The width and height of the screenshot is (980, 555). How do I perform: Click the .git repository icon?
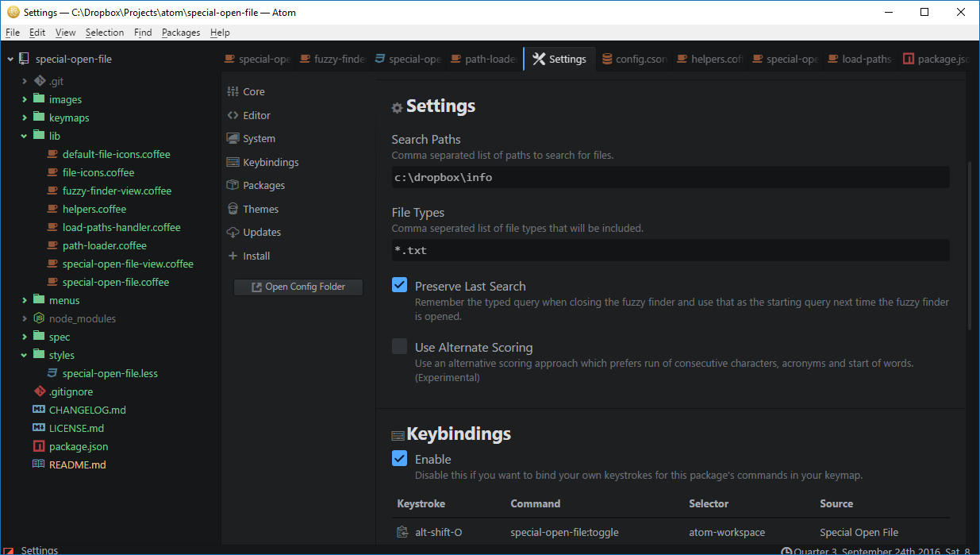pyautogui.click(x=40, y=81)
